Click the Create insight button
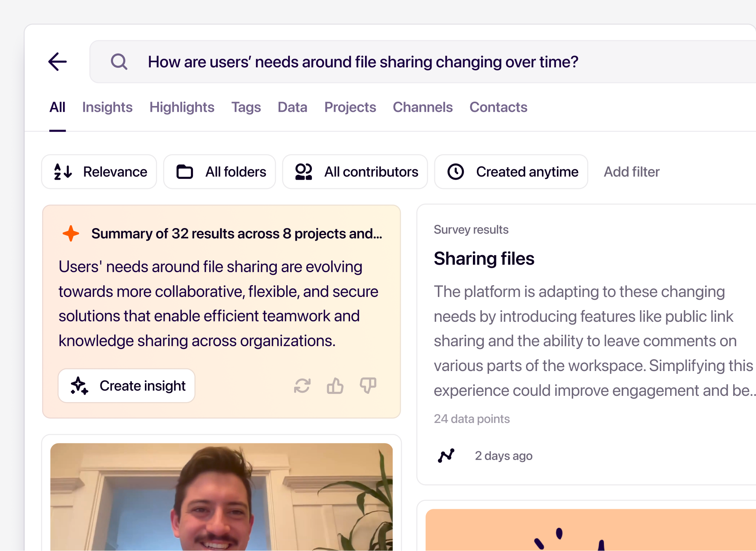Viewport: 756px width, 551px height. 126,386
